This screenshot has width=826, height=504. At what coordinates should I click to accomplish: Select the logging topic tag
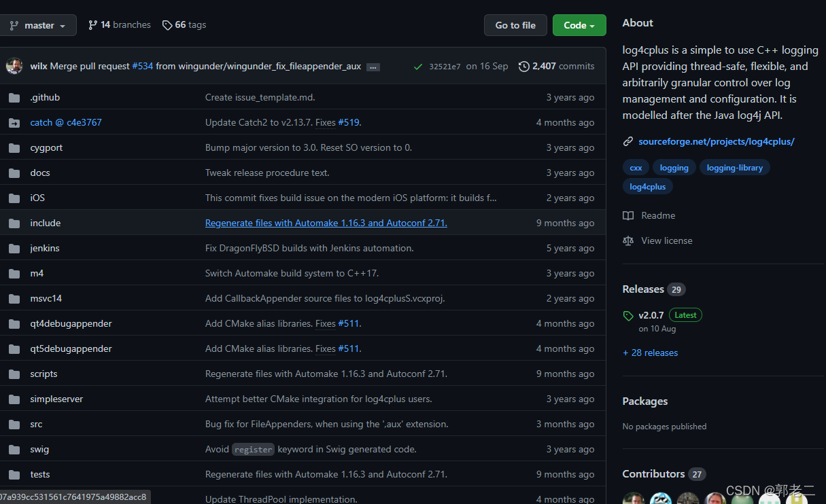click(674, 168)
